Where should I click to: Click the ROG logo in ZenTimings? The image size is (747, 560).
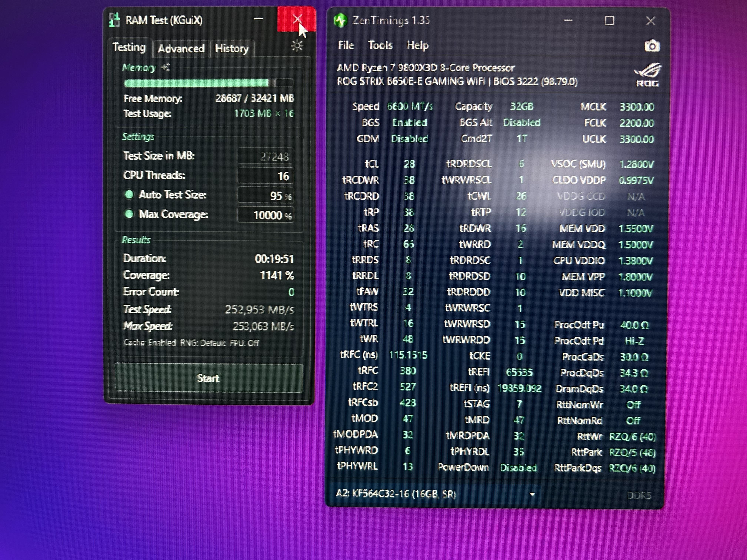[x=647, y=75]
